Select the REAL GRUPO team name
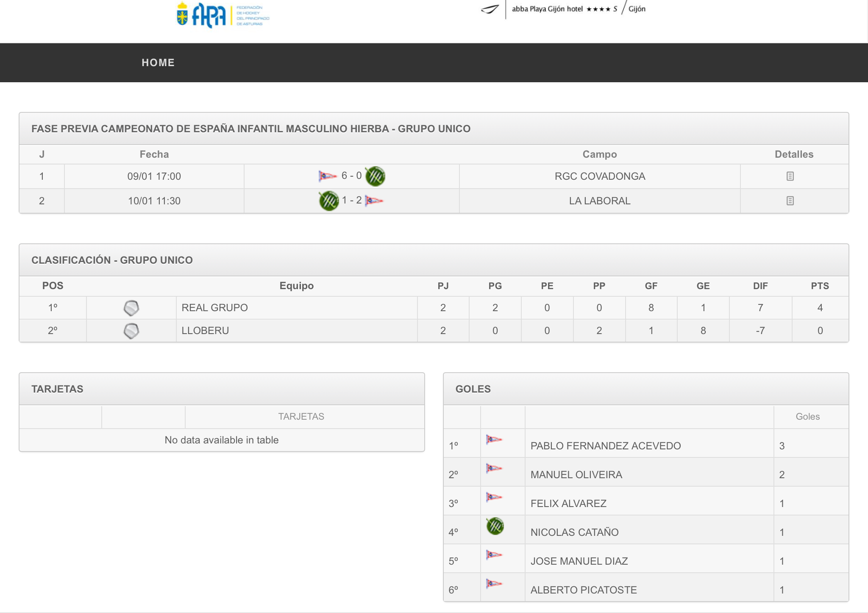868x613 pixels. click(215, 308)
